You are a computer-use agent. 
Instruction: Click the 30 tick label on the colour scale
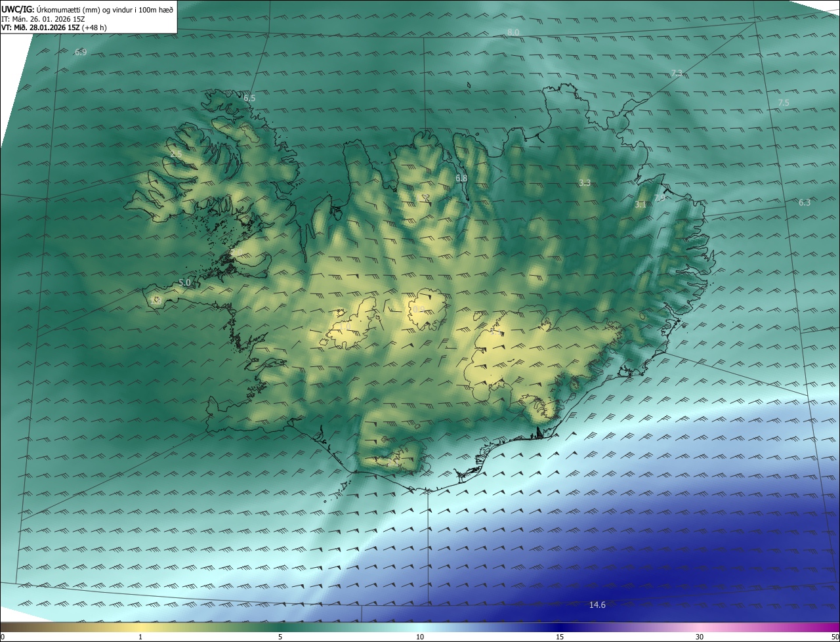coord(700,637)
